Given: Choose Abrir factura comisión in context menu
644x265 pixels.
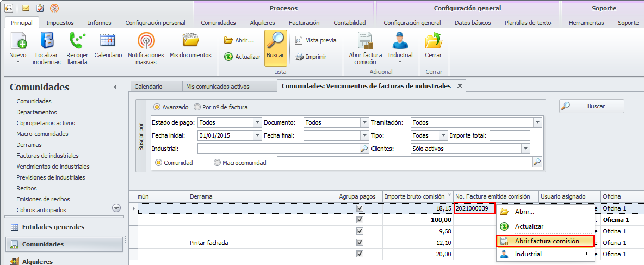Looking at the screenshot, I should (x=547, y=241).
